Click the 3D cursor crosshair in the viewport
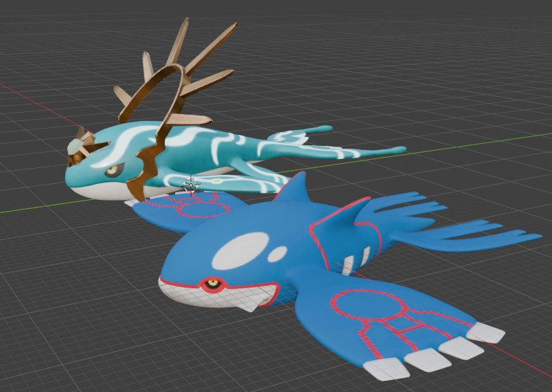The height and width of the screenshot is (392, 552). 191,185
